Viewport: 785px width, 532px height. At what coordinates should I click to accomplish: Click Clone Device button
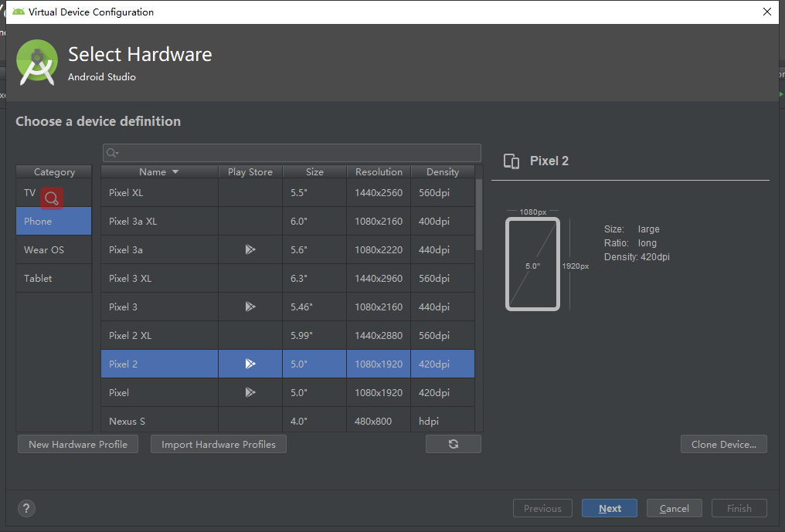(x=723, y=444)
